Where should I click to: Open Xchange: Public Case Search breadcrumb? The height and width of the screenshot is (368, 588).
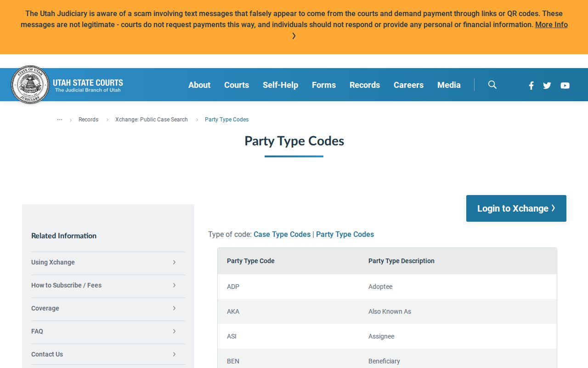(152, 120)
